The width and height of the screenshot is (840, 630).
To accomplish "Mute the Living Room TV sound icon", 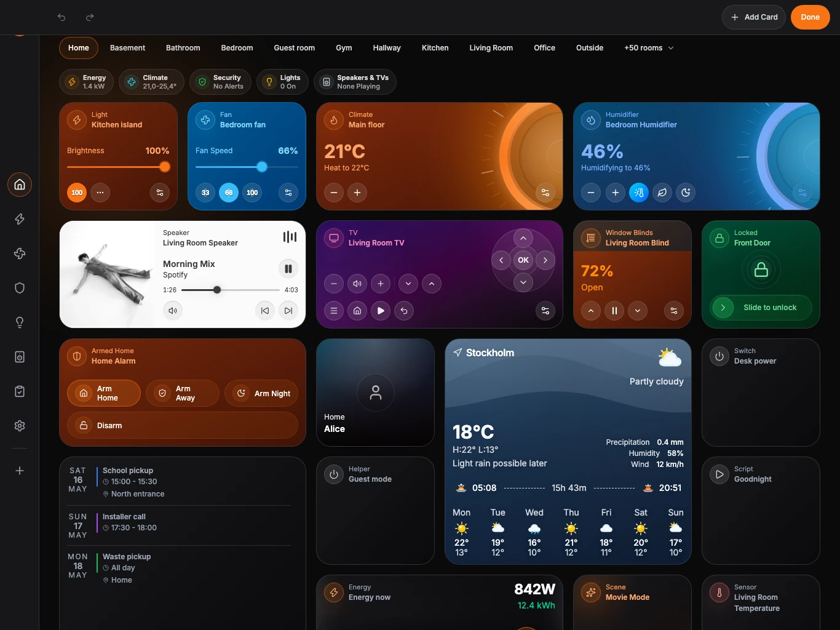I will click(x=357, y=284).
